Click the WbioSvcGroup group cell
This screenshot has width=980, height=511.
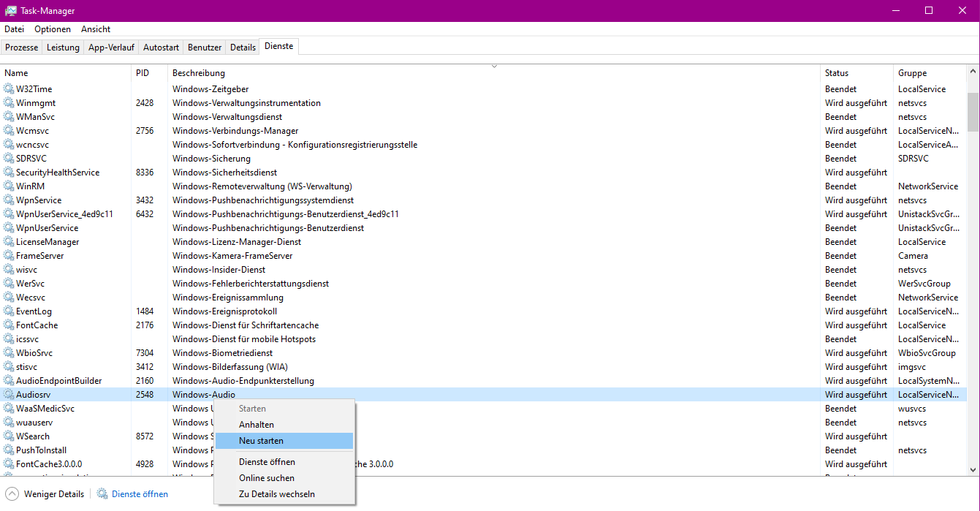(x=927, y=353)
